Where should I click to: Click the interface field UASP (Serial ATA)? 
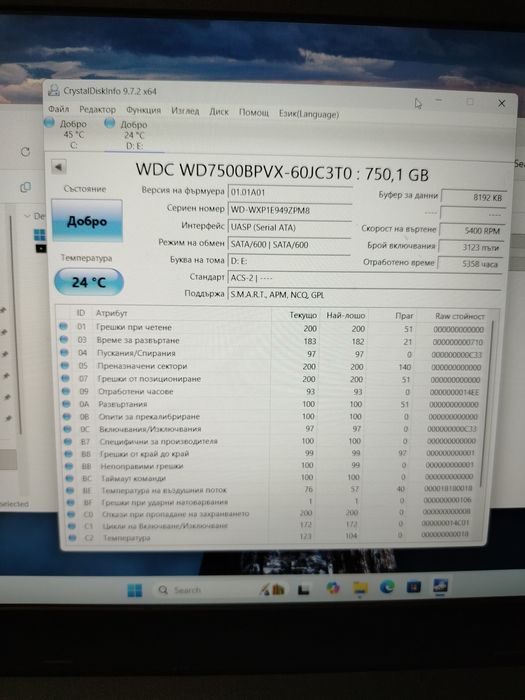[x=290, y=227]
